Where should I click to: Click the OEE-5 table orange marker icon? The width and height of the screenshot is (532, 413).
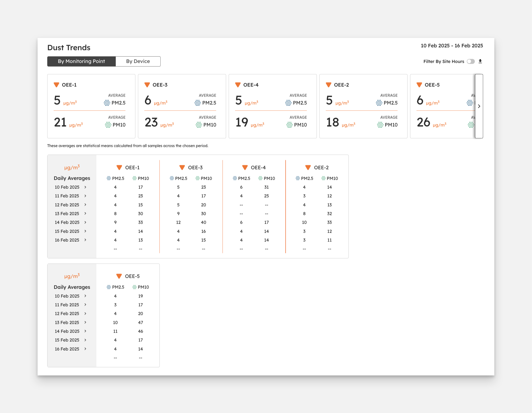[x=119, y=276]
